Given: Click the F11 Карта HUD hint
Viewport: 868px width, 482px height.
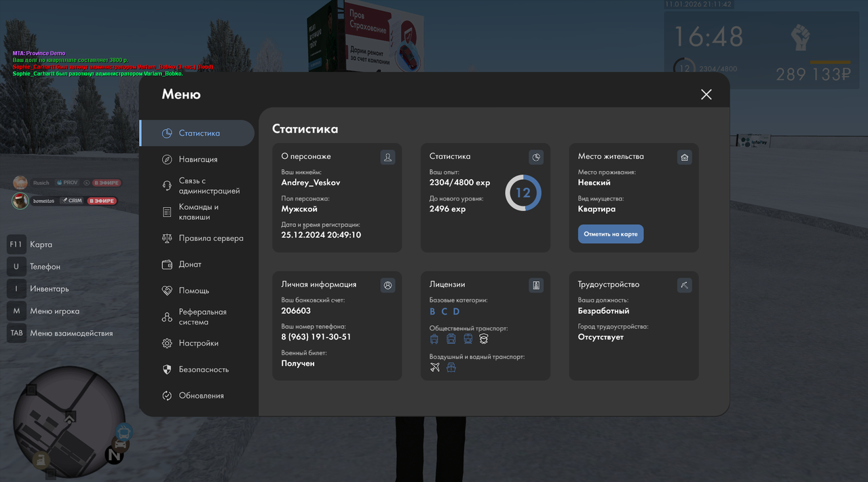Looking at the screenshot, I should click(x=30, y=244).
